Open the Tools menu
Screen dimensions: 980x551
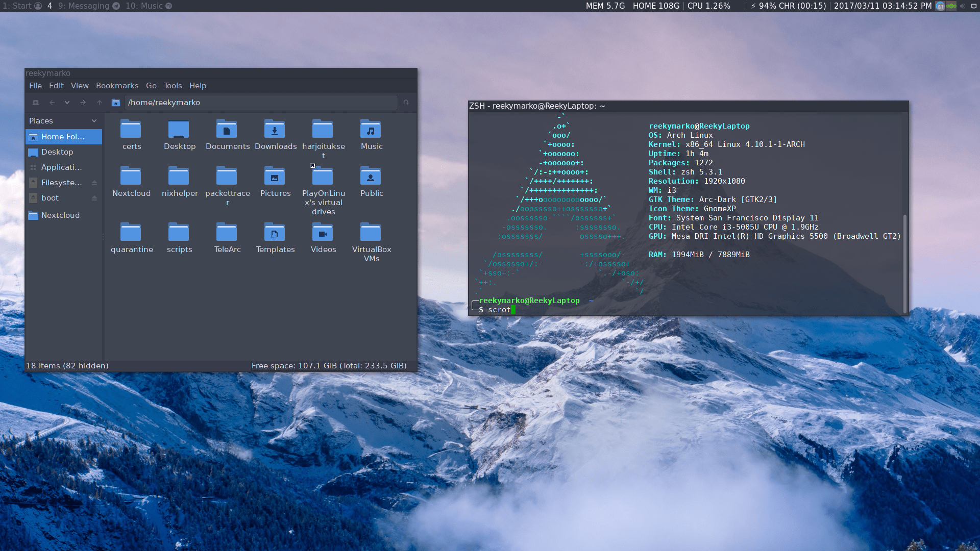(x=173, y=86)
